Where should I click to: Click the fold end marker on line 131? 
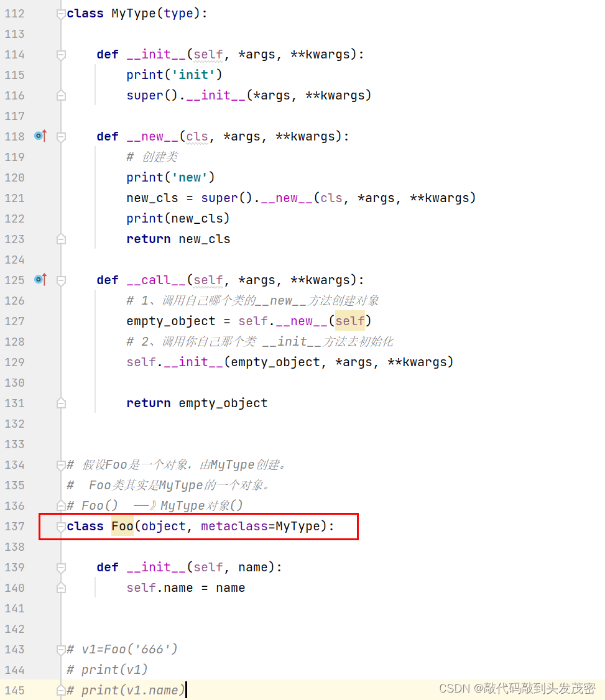pos(61,403)
